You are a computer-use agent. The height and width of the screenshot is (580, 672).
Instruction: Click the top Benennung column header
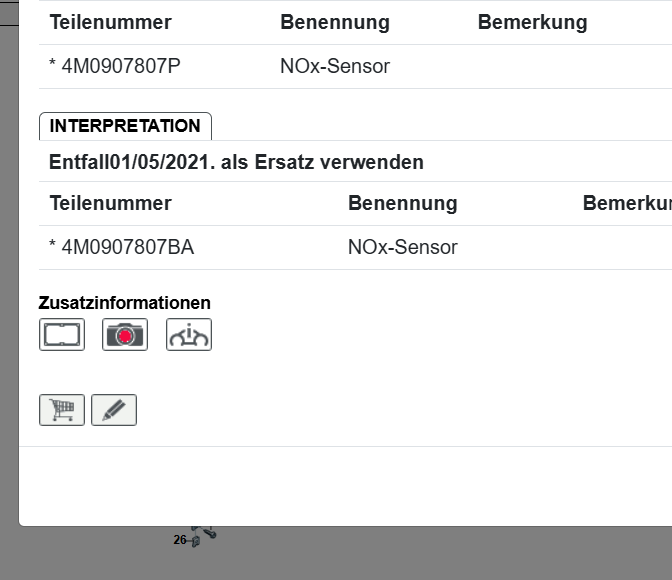[335, 22]
